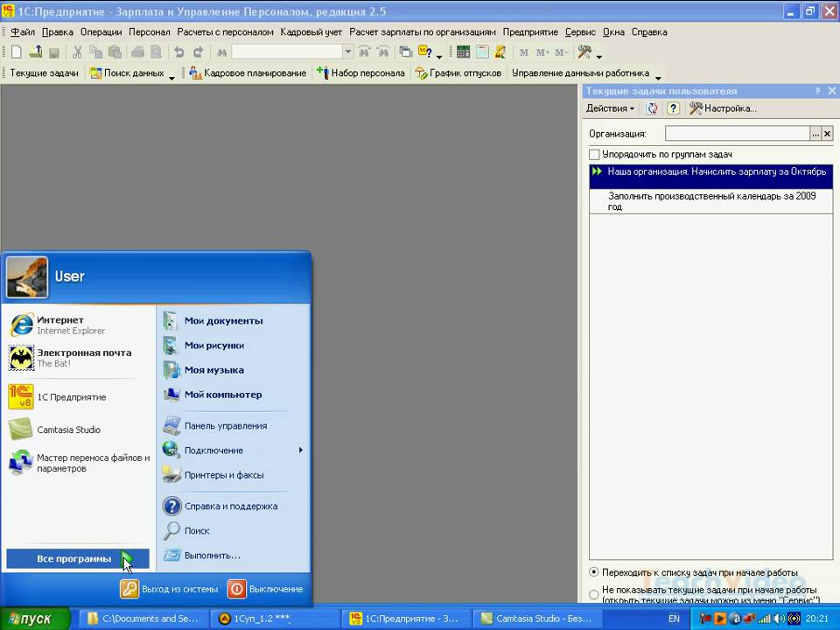The height and width of the screenshot is (630, 840).
Task: Open the Операции menu
Action: tap(101, 32)
